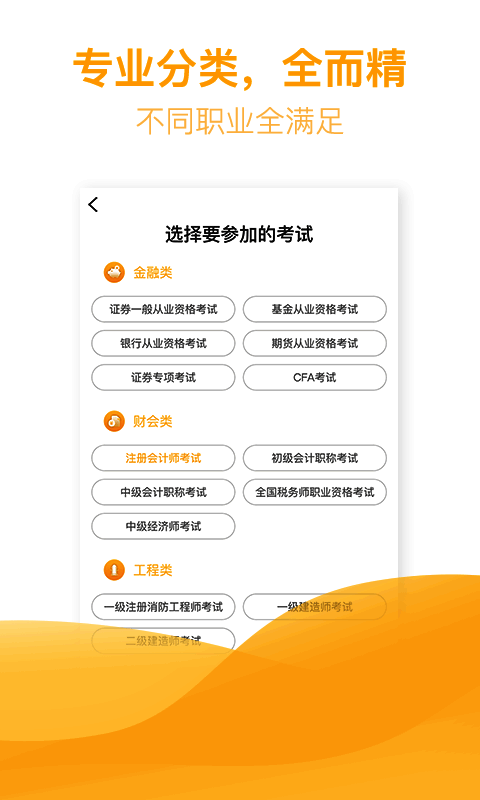
Task: Select 一级注册消防工程师考试 exam
Action: click(163, 607)
